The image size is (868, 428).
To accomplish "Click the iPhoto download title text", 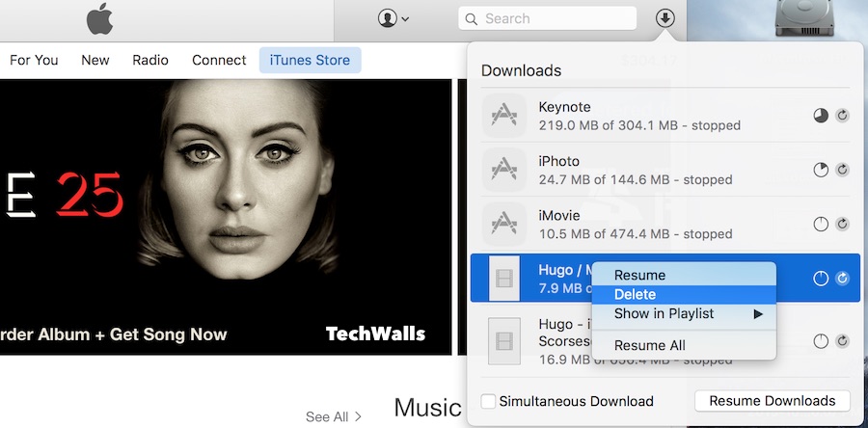I will point(559,162).
